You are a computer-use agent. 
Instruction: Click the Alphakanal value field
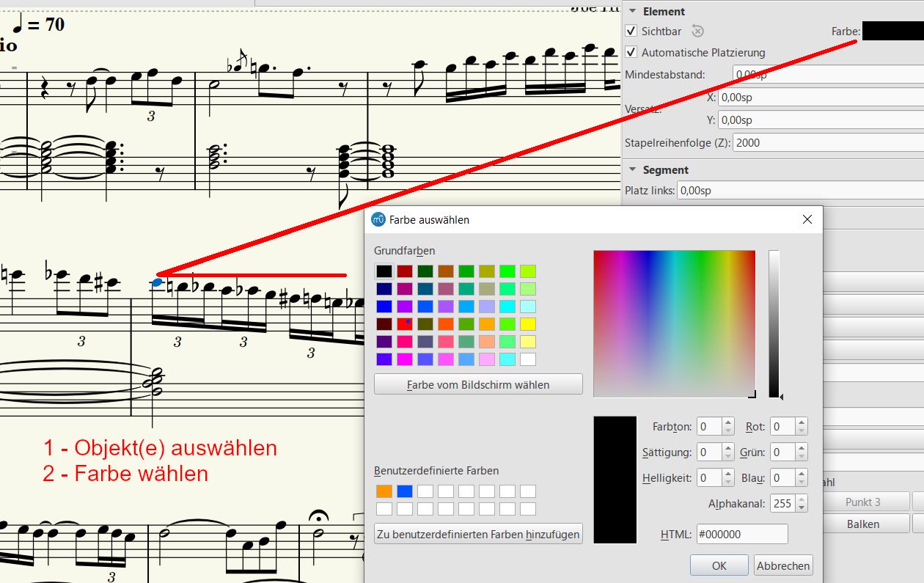coord(783,504)
